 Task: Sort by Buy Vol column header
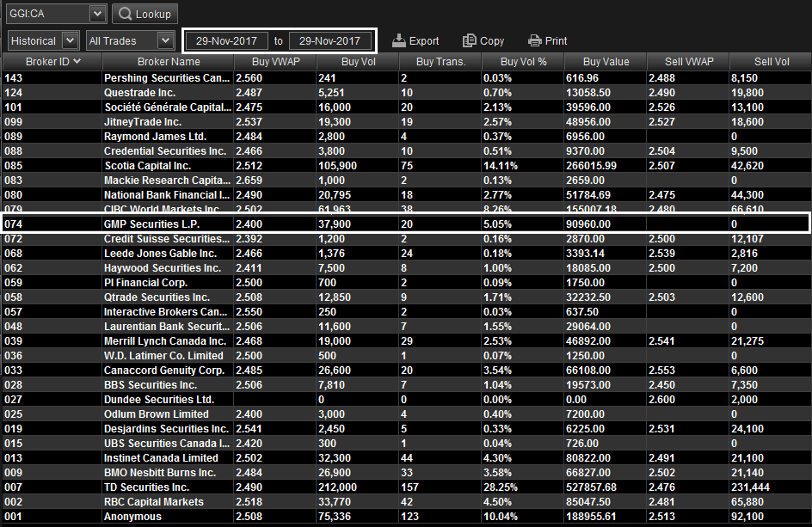[359, 62]
